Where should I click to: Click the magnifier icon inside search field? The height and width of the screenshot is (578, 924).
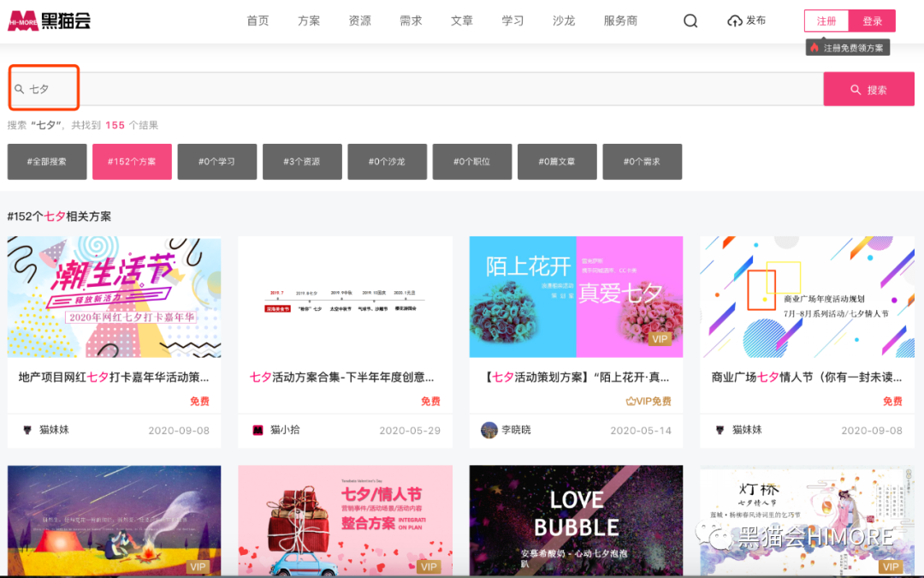tap(20, 89)
